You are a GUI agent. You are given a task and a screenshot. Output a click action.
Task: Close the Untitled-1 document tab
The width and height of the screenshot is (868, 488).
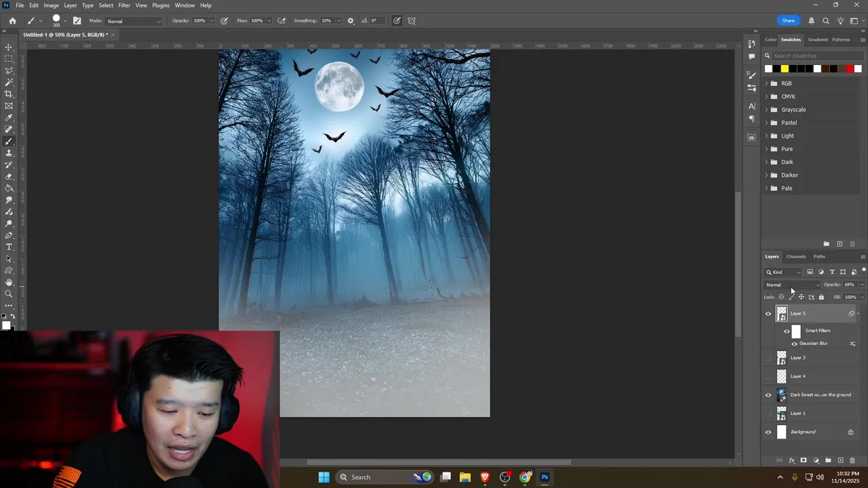click(113, 35)
